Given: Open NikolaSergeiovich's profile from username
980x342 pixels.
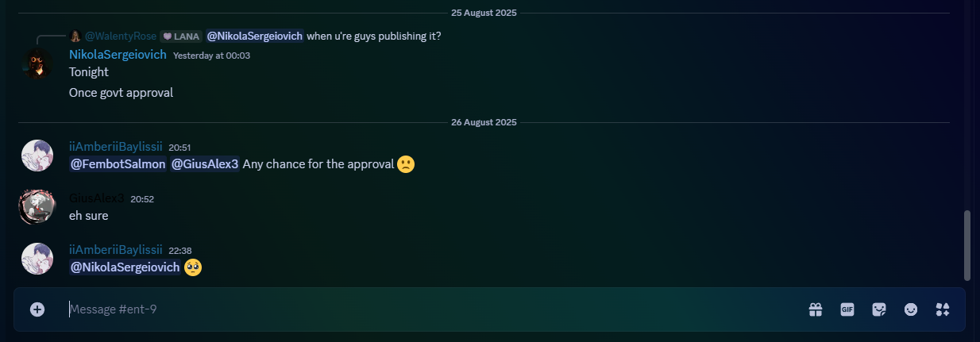Looking at the screenshot, I should 118,55.
